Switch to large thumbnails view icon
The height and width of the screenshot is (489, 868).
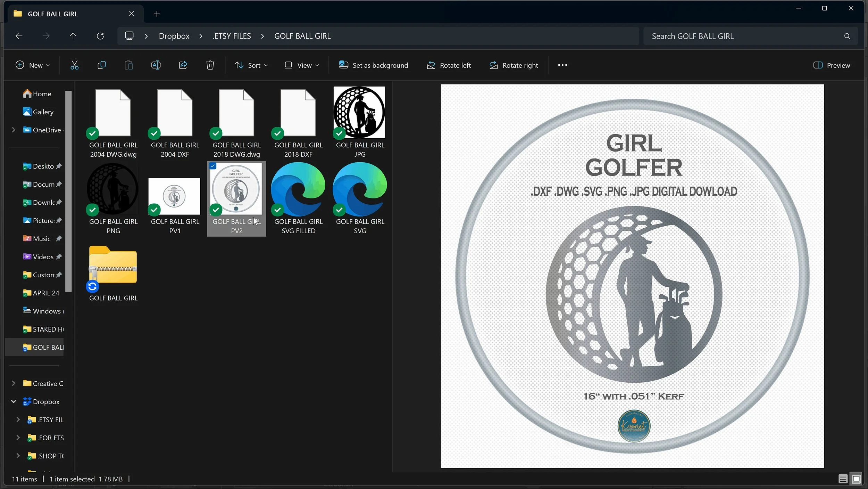(x=856, y=479)
